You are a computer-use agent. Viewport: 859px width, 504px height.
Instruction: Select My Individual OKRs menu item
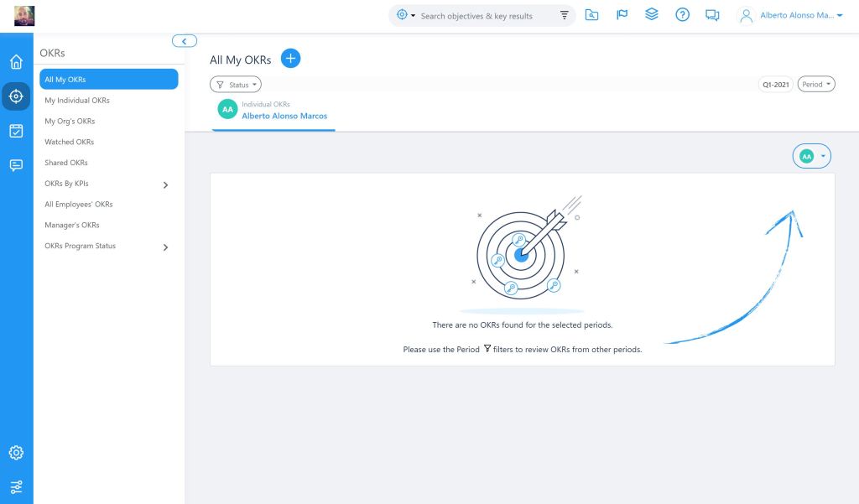pos(77,101)
